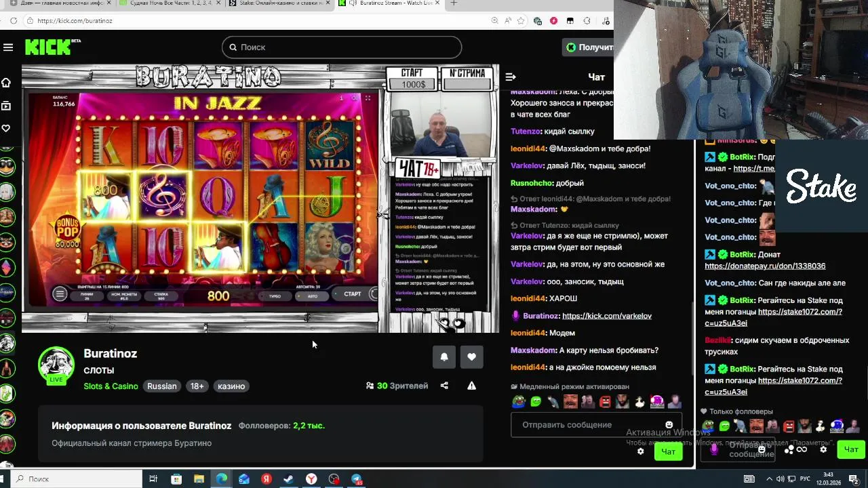Open Browse icon in Kick sidebar

point(6,106)
